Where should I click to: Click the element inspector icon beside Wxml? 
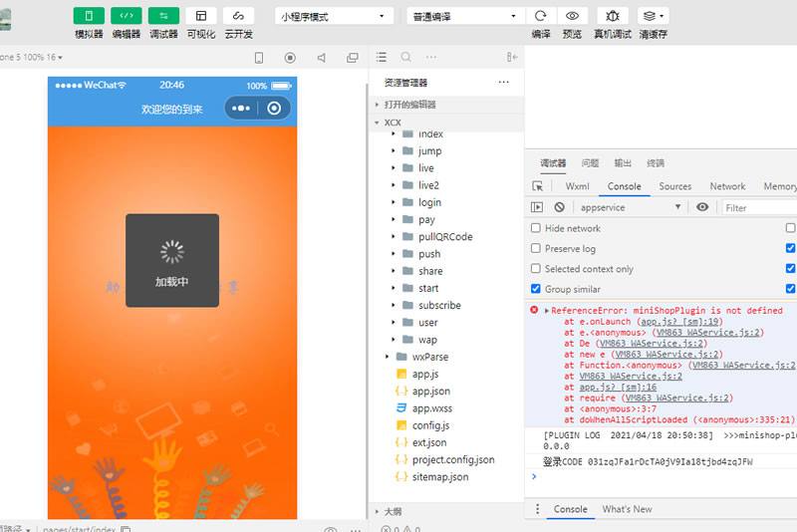click(x=538, y=186)
